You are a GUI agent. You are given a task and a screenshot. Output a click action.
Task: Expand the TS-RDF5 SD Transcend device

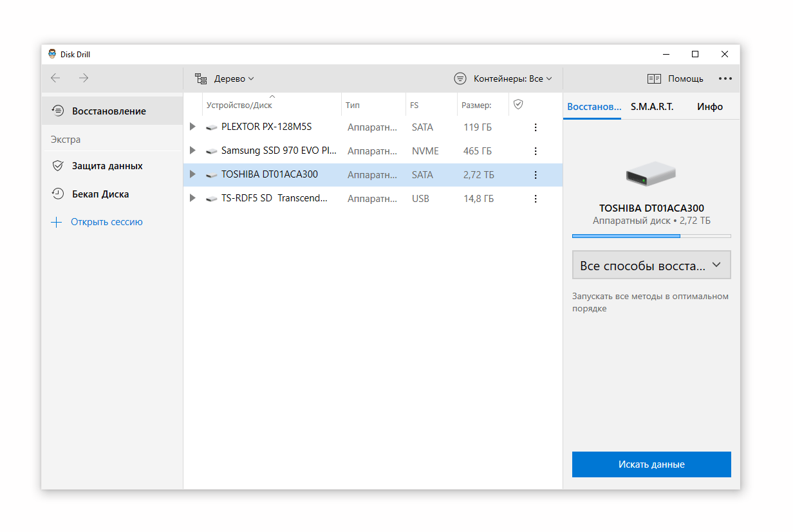192,198
